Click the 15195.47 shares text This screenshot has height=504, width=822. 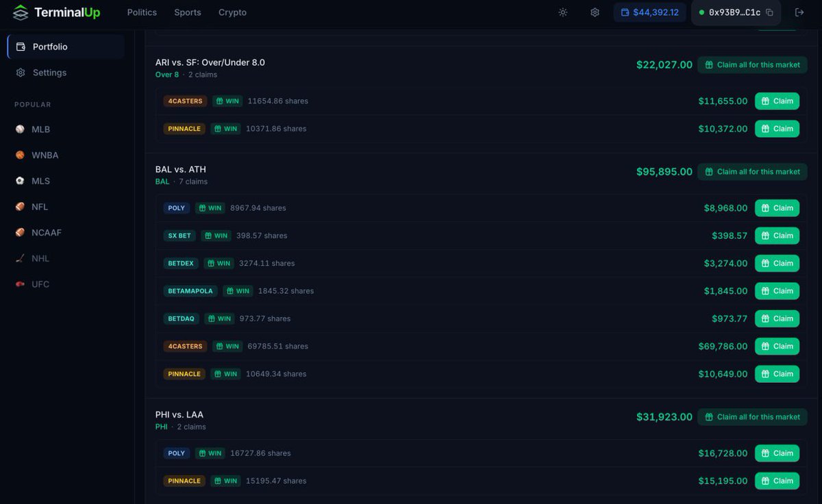tap(276, 481)
